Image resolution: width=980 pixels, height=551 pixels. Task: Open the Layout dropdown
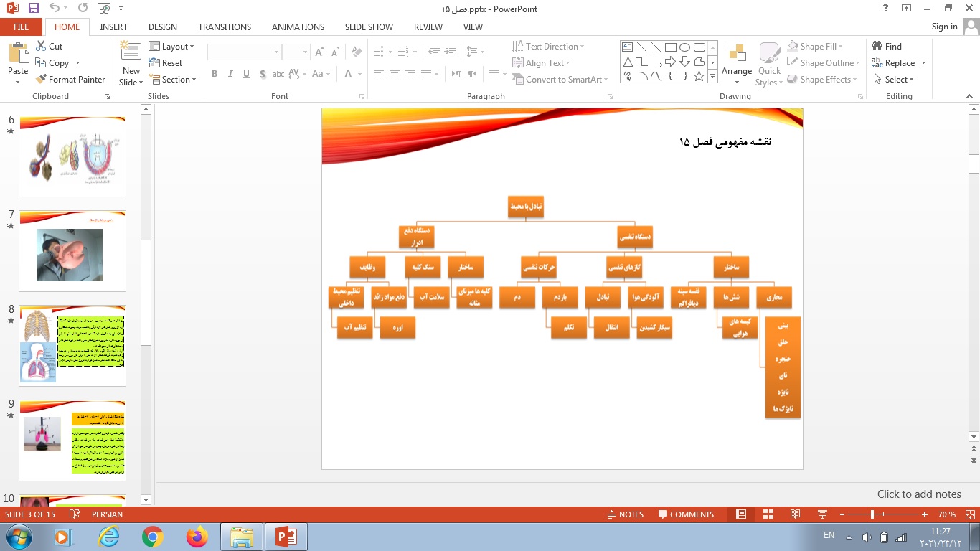click(x=172, y=47)
